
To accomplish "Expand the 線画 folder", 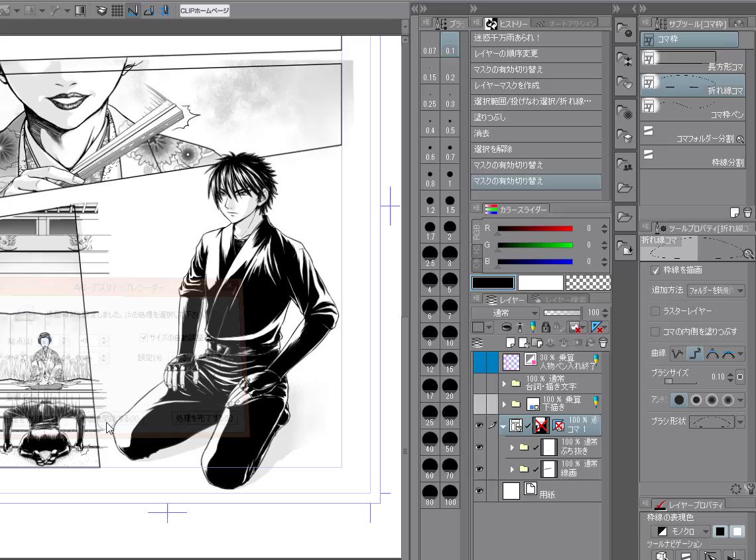I will point(512,469).
